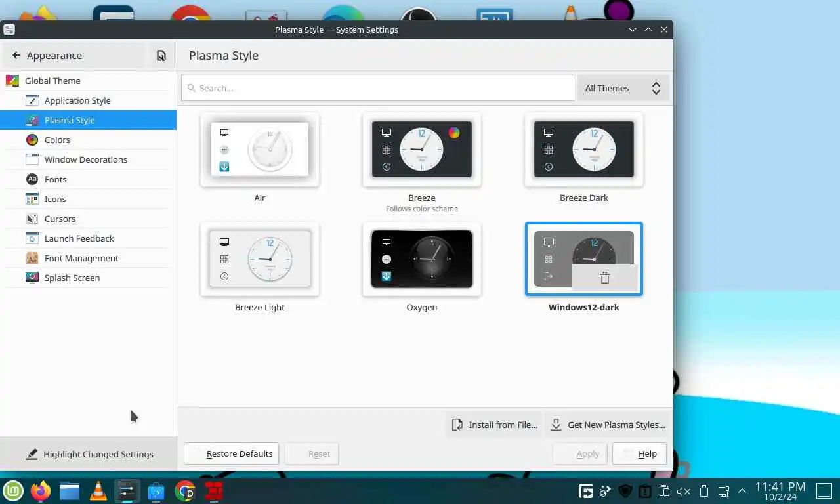This screenshot has height=504, width=840.
Task: Select the Breeze plasma style thumbnail
Action: point(422,150)
